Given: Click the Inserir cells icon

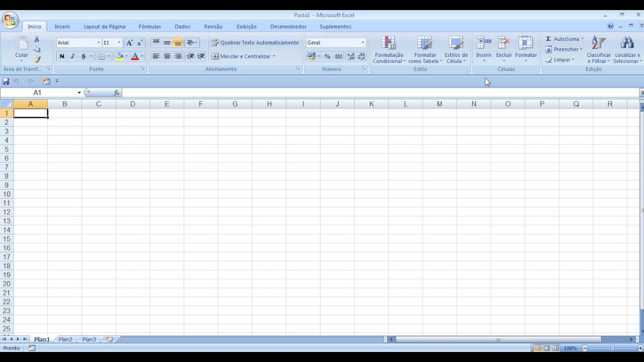Looking at the screenshot, I should tap(484, 43).
